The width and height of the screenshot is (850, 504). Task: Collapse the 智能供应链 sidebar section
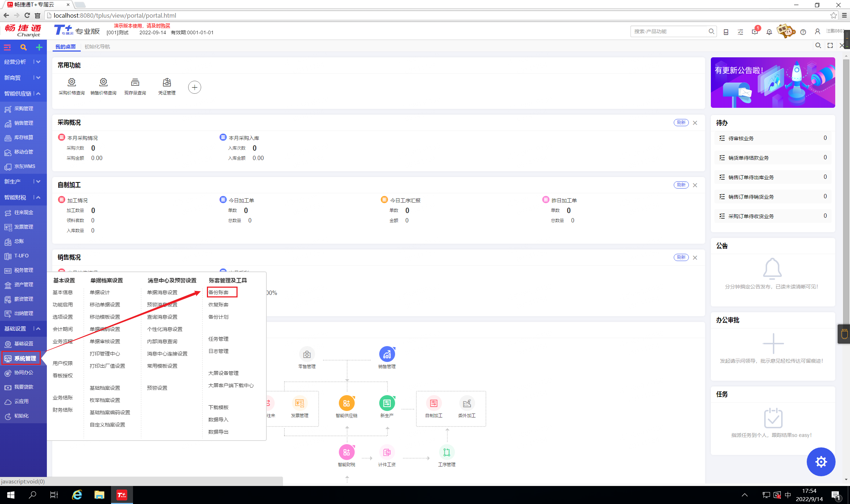click(x=38, y=93)
